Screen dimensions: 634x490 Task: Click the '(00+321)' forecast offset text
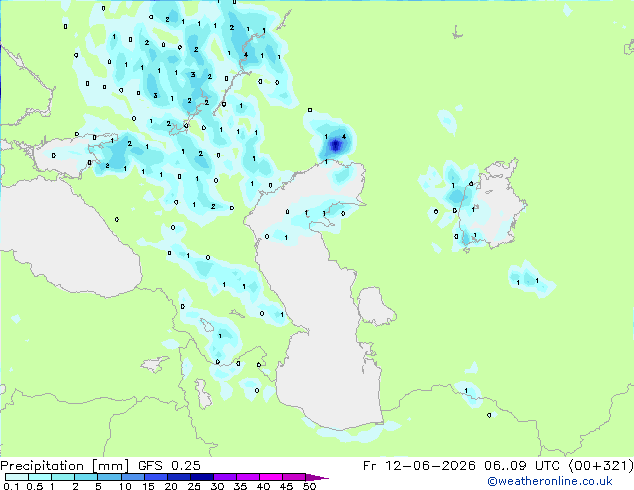601,466
